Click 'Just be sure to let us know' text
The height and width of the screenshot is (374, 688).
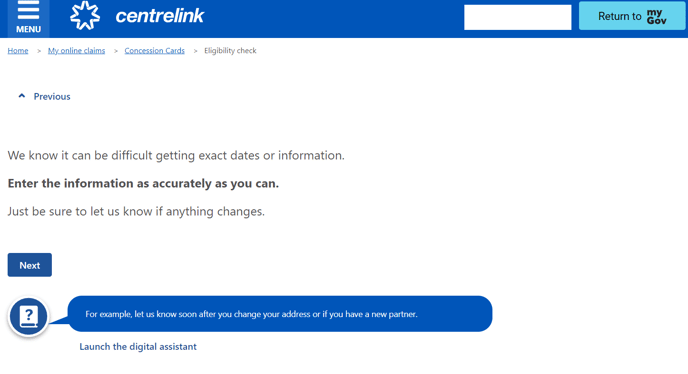pyautogui.click(x=136, y=212)
